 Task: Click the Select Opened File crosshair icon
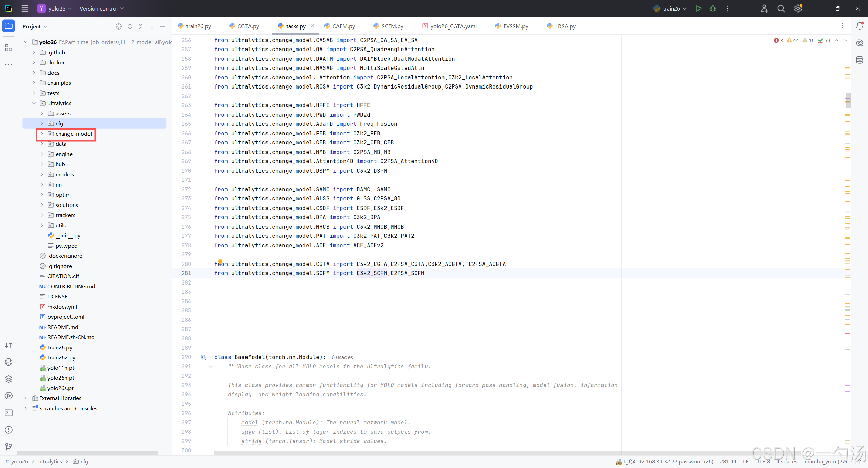tap(118, 26)
